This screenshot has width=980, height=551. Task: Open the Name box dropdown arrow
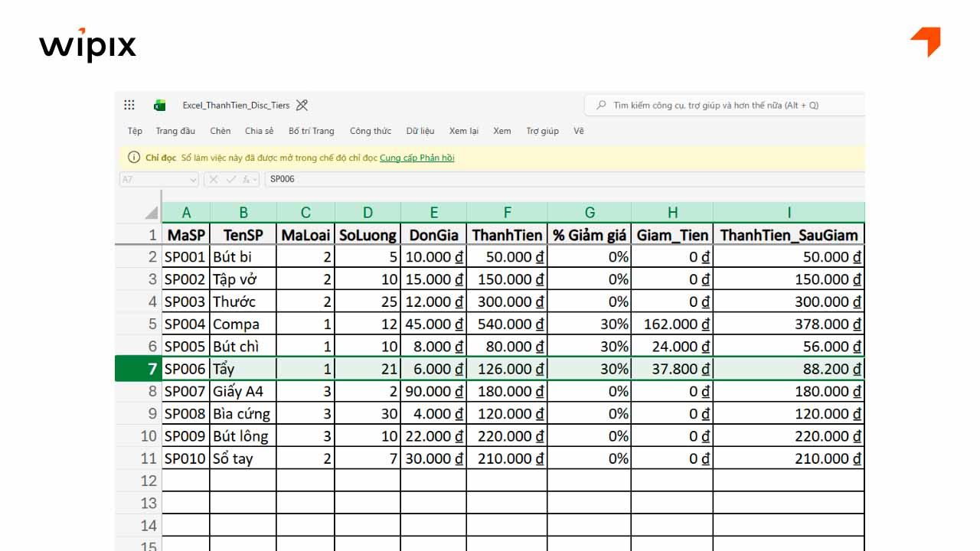tap(193, 178)
